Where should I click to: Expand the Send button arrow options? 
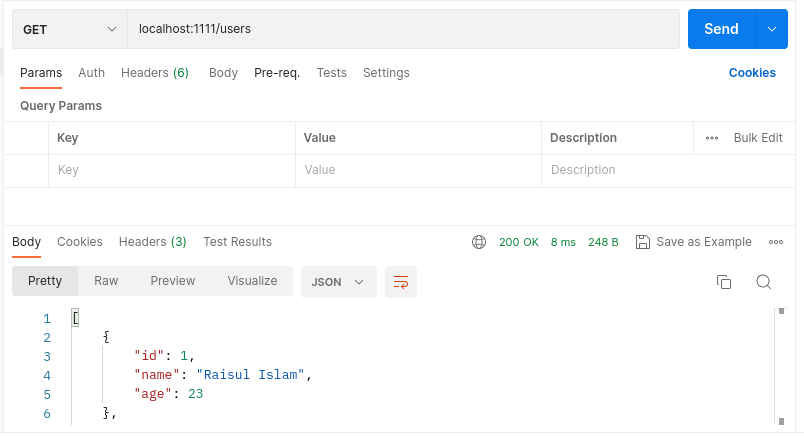tap(771, 29)
